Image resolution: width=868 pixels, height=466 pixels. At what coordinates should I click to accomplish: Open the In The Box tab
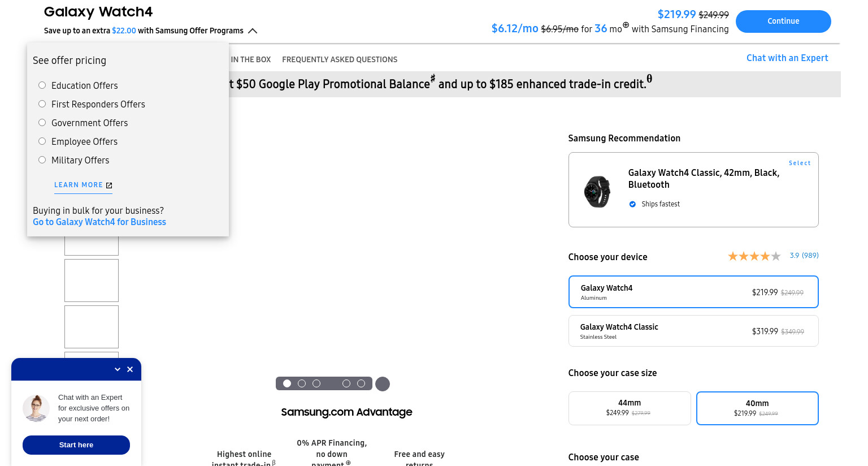coord(251,59)
